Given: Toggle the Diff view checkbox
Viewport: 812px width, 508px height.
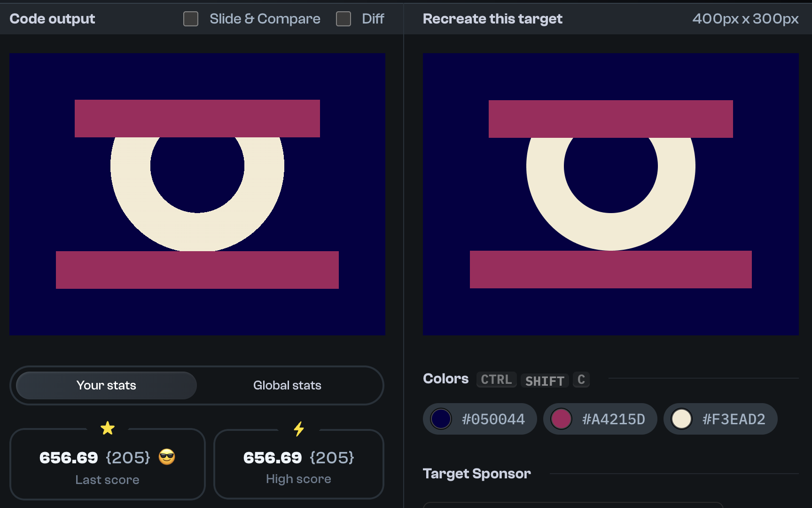Looking at the screenshot, I should [343, 19].
